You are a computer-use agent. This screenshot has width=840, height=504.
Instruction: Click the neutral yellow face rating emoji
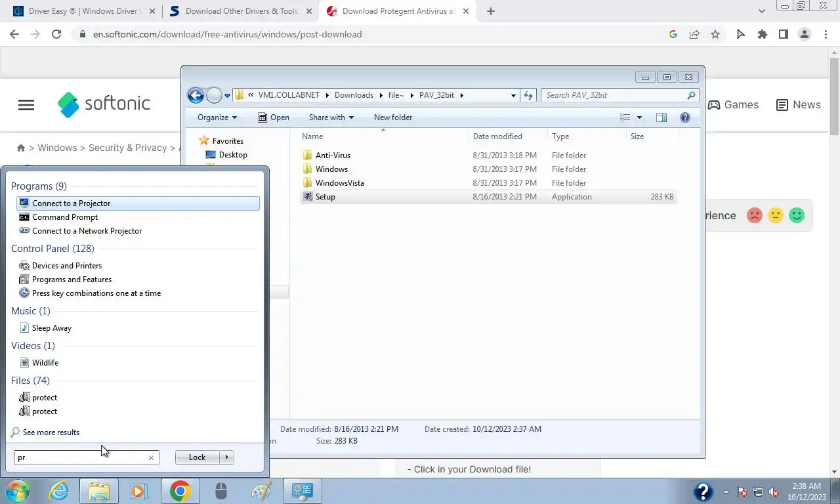click(x=776, y=215)
